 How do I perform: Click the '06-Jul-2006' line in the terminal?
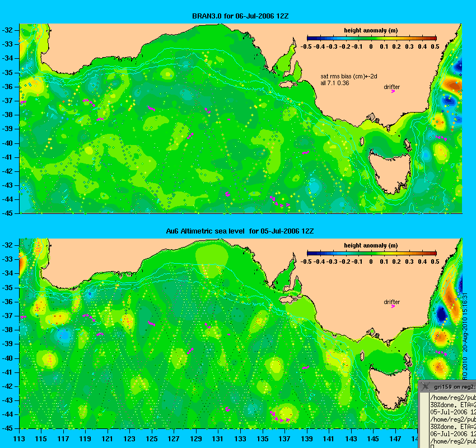coord(453,434)
